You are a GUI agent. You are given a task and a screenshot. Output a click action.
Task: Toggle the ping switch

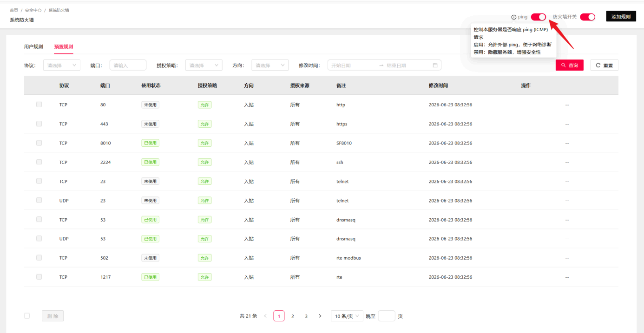coord(539,17)
